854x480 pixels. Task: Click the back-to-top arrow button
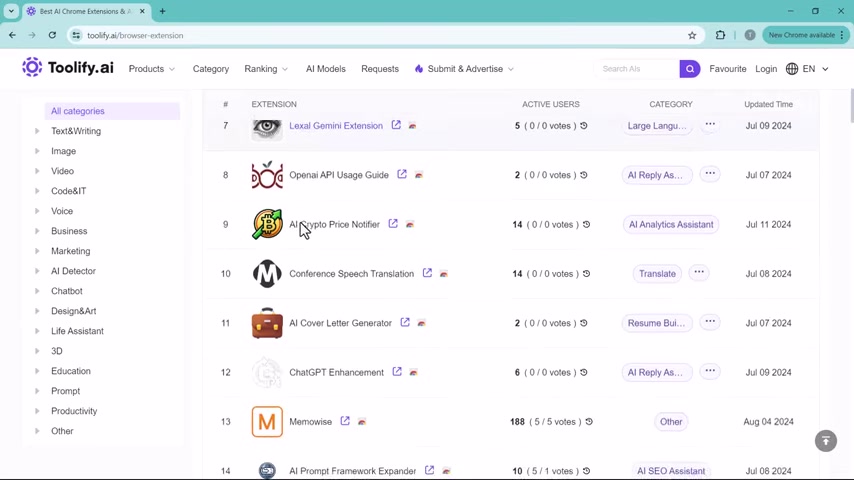pos(826,441)
